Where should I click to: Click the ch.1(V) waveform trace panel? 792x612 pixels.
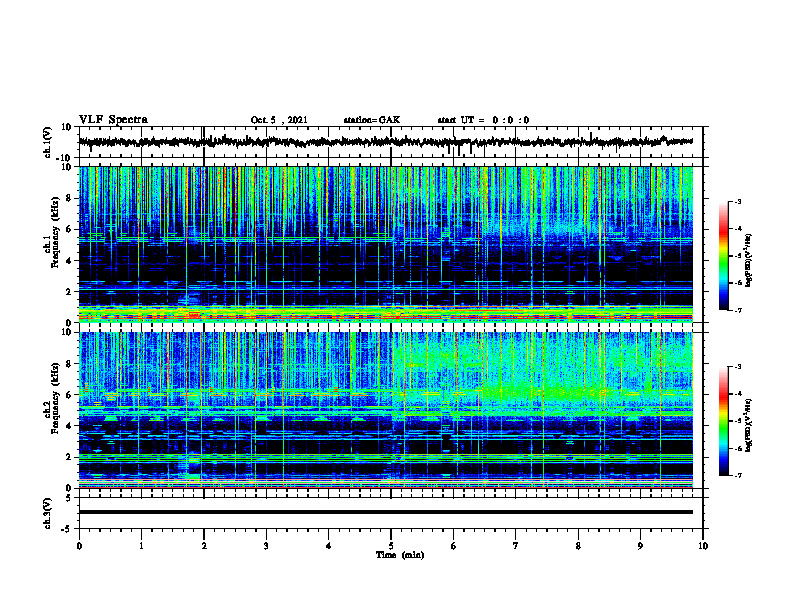click(391, 142)
